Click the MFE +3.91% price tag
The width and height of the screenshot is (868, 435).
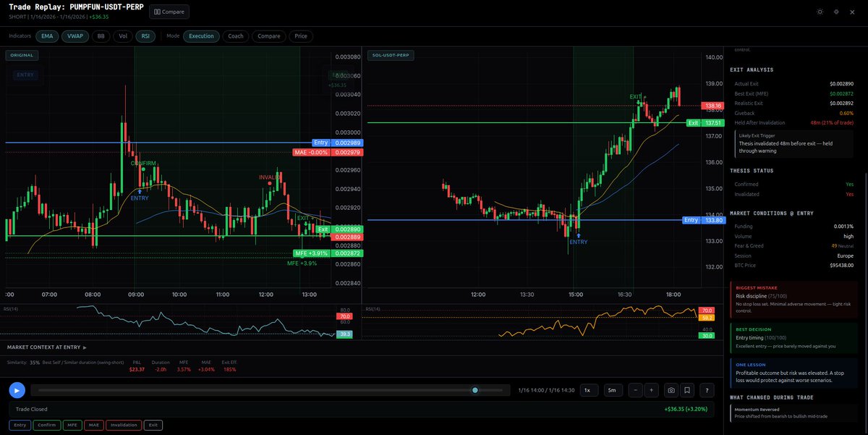click(x=328, y=253)
